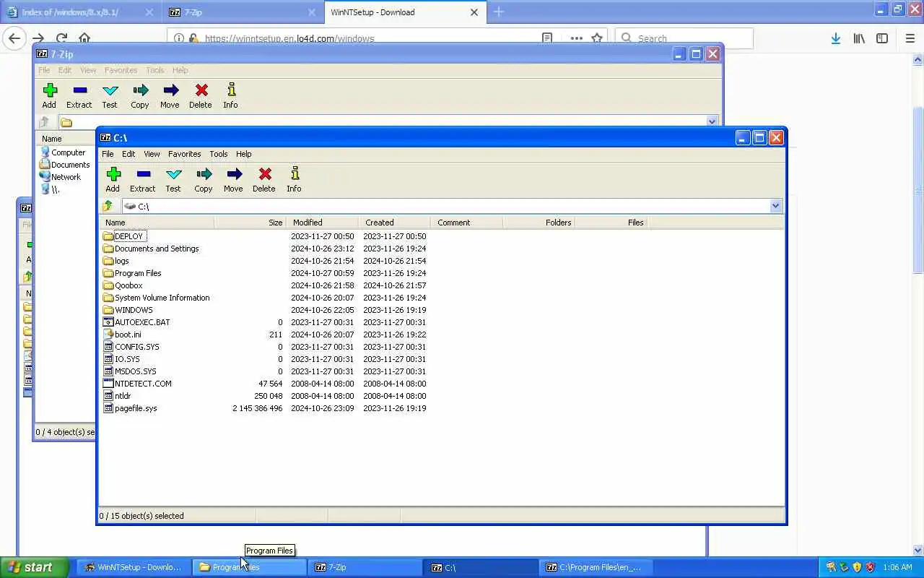The width and height of the screenshot is (924, 578).
Task: Go to the Firefox home page
Action: [84, 38]
